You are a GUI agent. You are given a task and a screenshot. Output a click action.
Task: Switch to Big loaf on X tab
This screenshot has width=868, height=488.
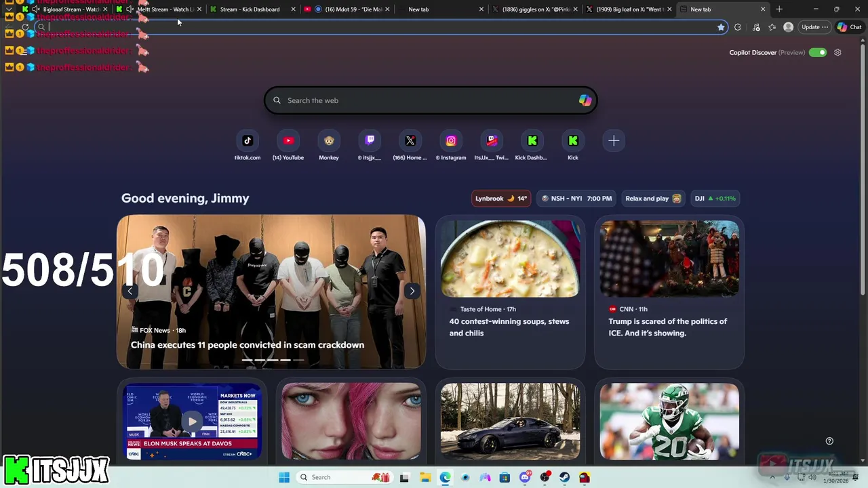pyautogui.click(x=629, y=9)
